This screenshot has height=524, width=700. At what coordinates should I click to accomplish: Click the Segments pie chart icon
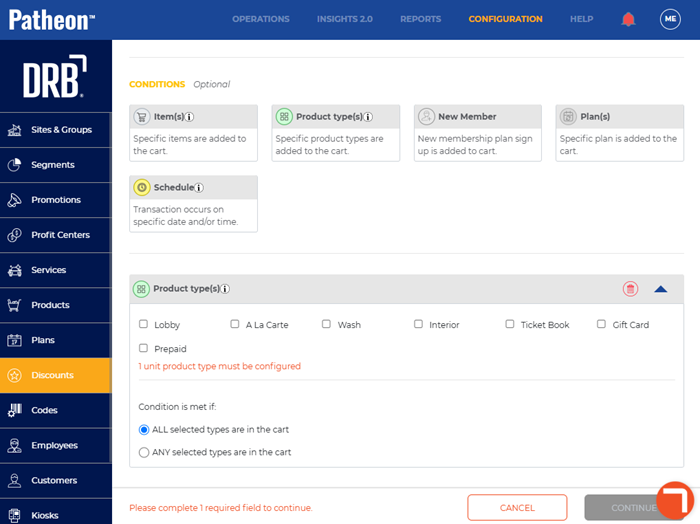(x=14, y=165)
